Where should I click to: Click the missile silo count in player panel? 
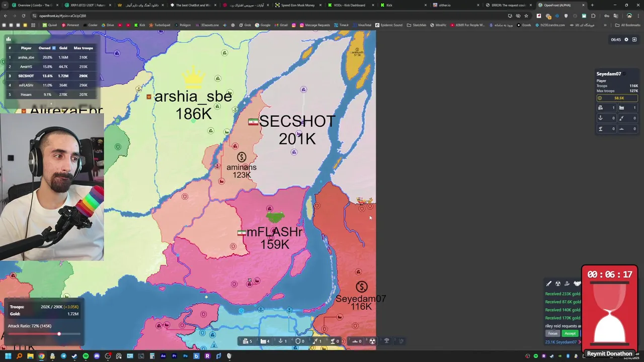(x=628, y=118)
